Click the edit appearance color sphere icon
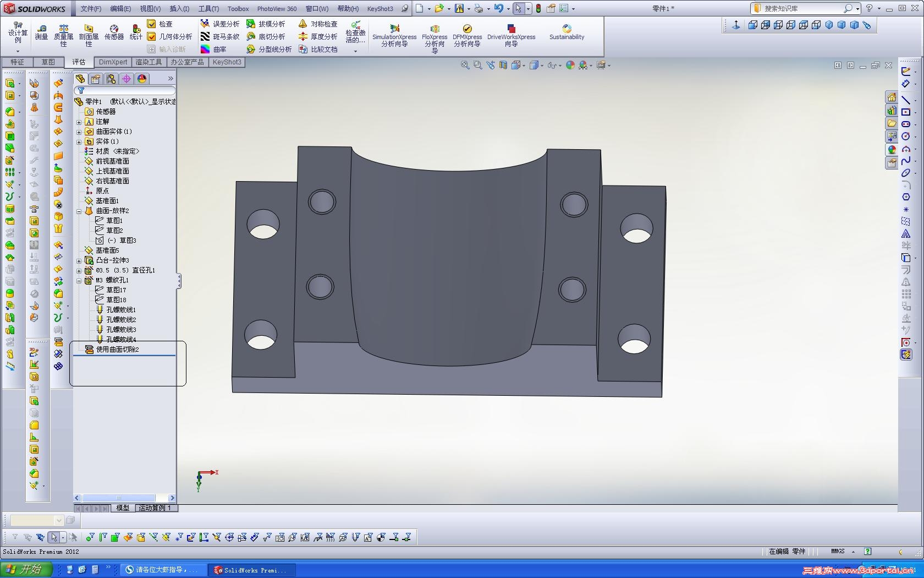The image size is (924, 578). [x=570, y=65]
